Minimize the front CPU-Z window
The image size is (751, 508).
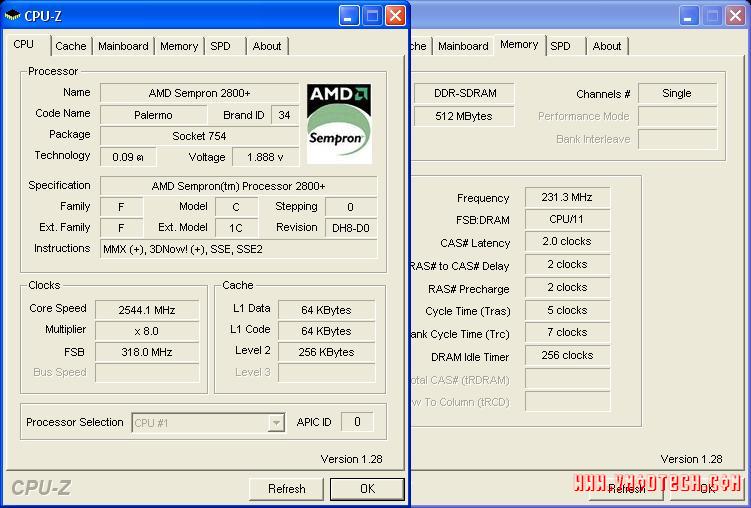pyautogui.click(x=349, y=15)
